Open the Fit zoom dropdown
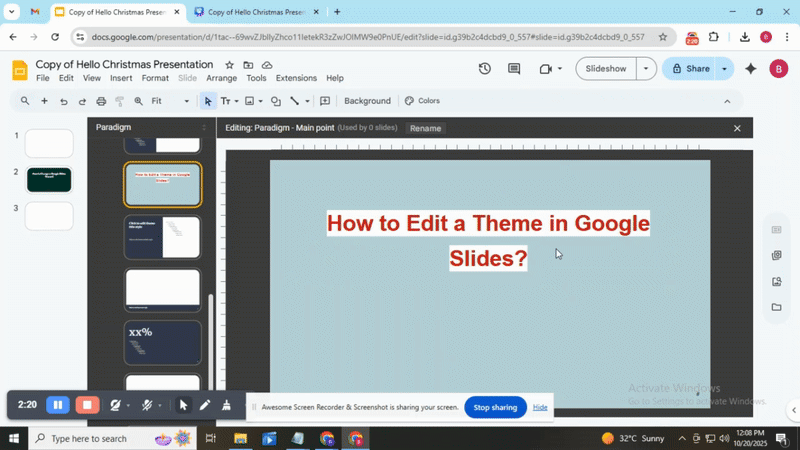This screenshot has width=800, height=450. (x=170, y=101)
